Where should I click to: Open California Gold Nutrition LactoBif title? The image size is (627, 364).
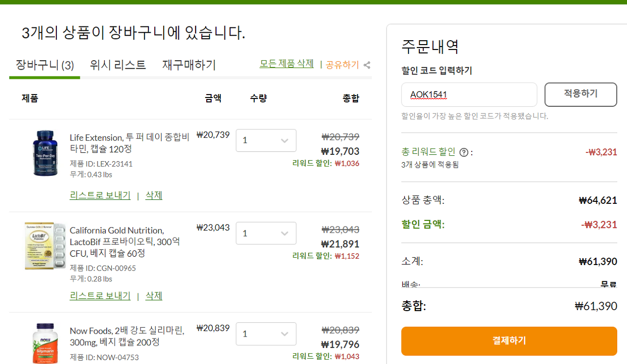(125, 242)
